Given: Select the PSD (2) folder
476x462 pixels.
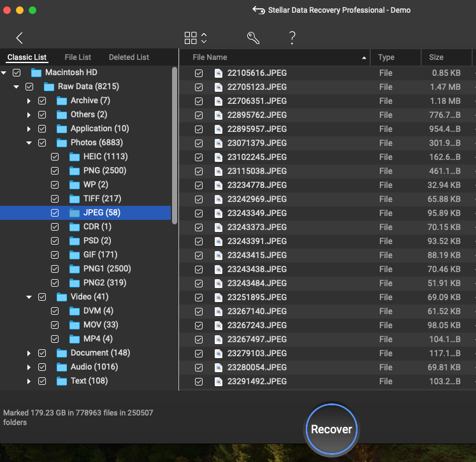Looking at the screenshot, I should pos(97,241).
